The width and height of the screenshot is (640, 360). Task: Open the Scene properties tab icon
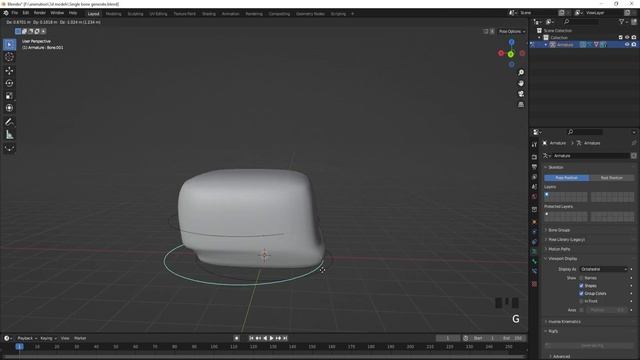click(534, 187)
